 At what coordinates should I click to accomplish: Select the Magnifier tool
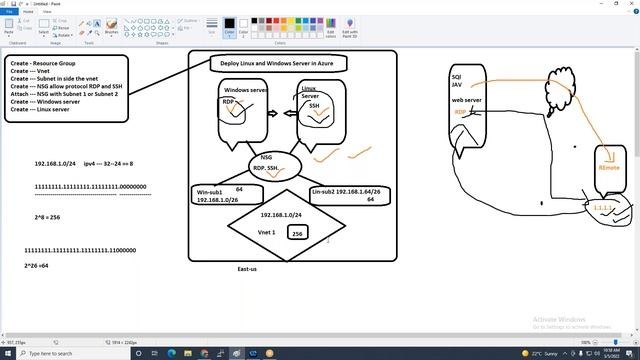pos(97,33)
